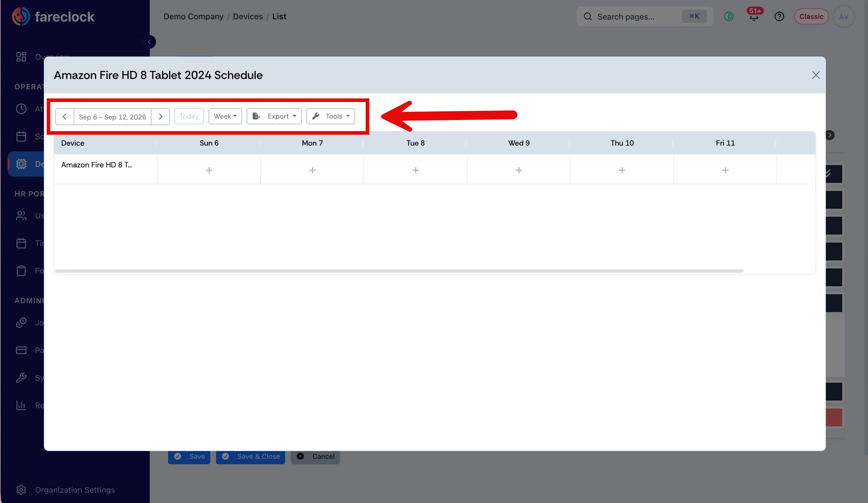Open Organization Settings gear icon
This screenshot has height=503, width=868.
21,490
